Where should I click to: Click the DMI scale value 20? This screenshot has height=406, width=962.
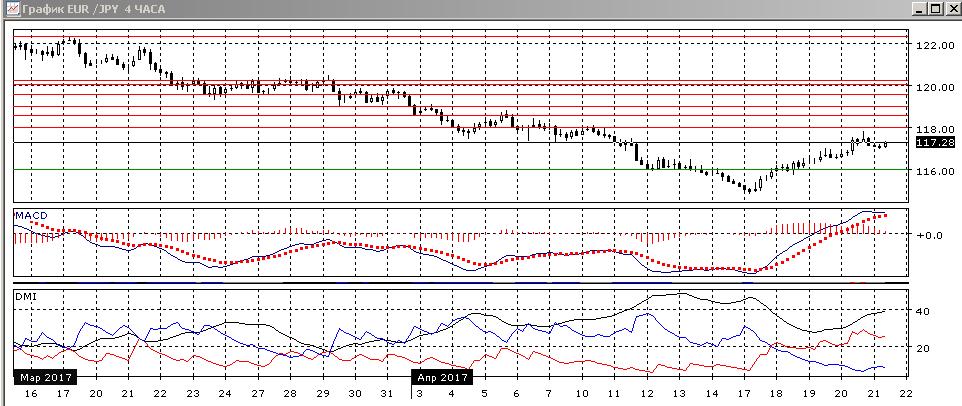point(923,348)
